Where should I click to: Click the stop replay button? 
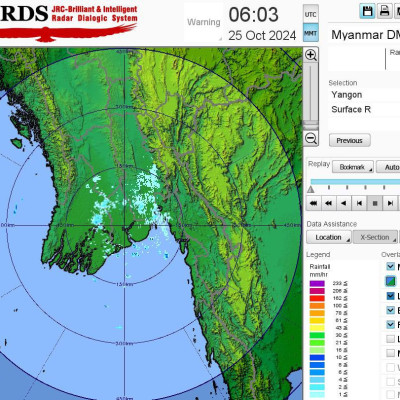tap(375, 203)
